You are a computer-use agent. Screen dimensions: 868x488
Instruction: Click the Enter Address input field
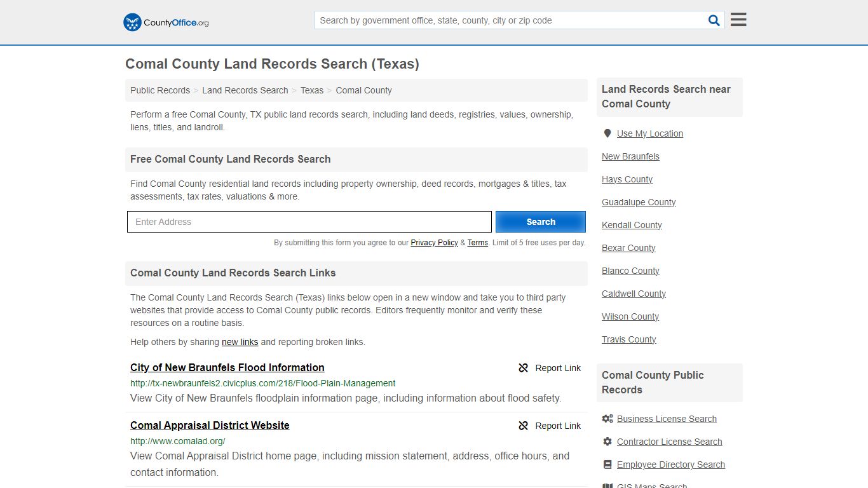[309, 222]
